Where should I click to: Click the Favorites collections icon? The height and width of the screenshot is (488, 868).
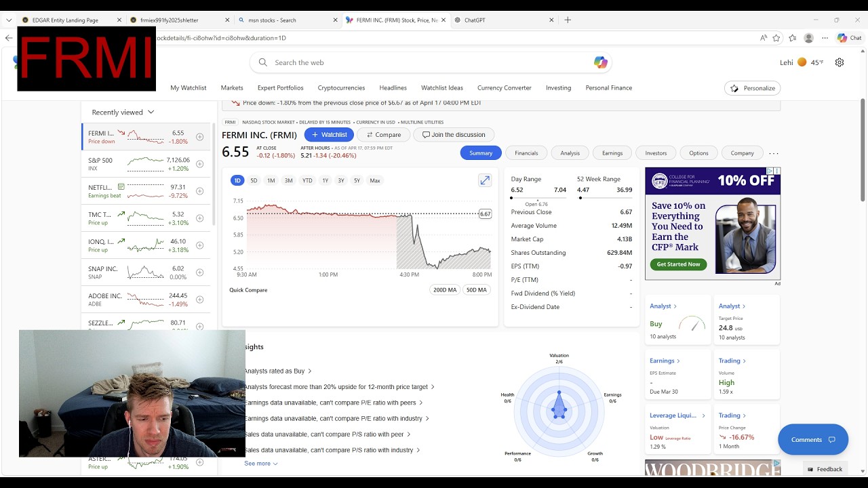point(793,38)
